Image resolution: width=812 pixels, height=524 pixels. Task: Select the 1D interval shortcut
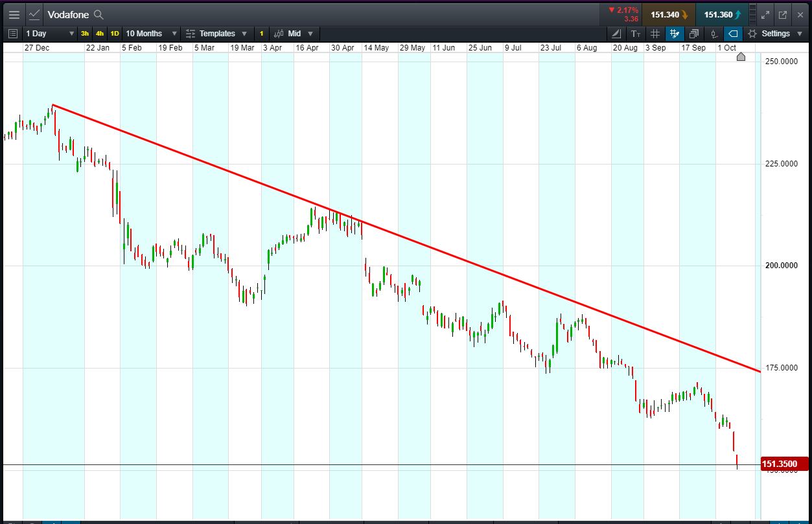coord(115,34)
